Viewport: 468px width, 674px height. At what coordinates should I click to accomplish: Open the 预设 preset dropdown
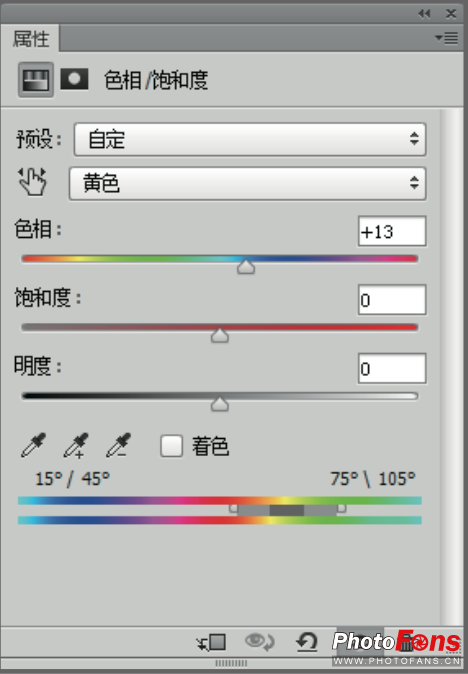point(250,139)
